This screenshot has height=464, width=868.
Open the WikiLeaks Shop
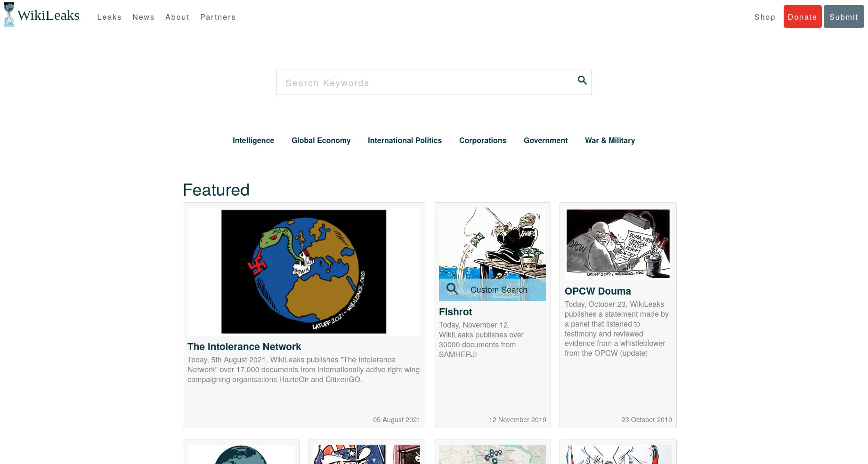[x=765, y=17]
